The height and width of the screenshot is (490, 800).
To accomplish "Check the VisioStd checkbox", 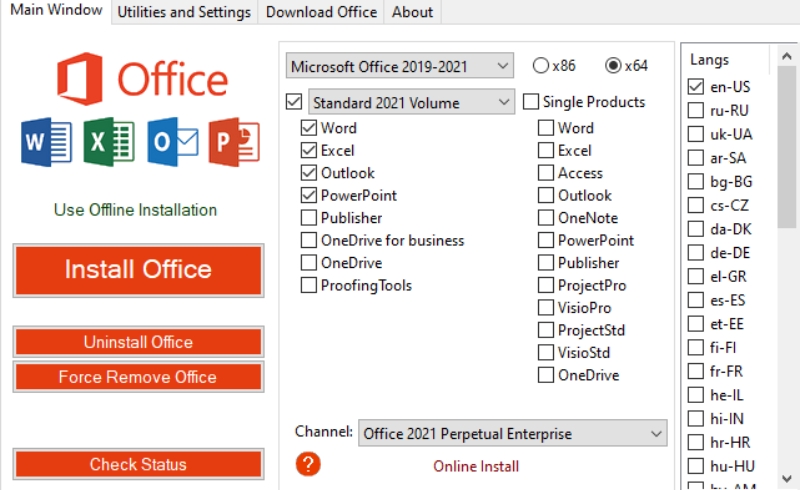I will pos(546,352).
